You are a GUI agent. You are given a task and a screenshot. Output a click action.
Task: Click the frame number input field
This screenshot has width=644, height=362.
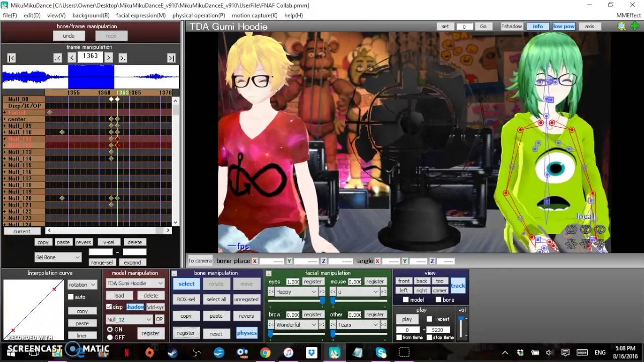(91, 56)
